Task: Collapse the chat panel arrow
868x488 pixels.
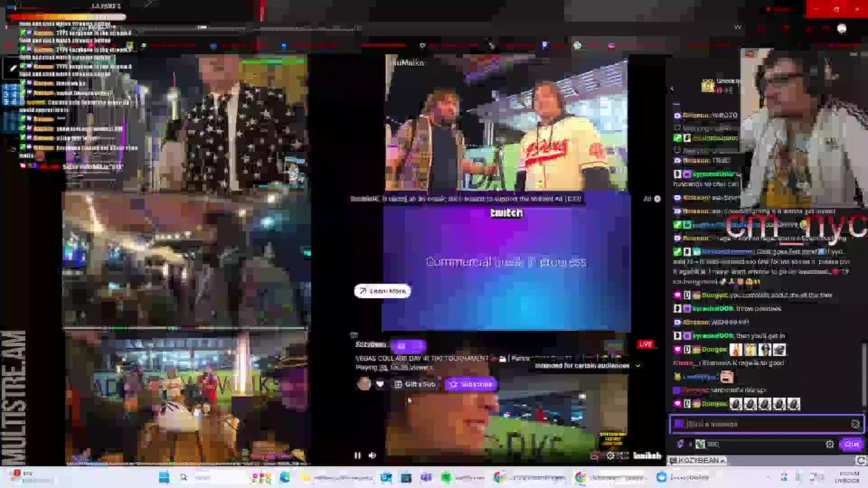Action: coord(672,89)
